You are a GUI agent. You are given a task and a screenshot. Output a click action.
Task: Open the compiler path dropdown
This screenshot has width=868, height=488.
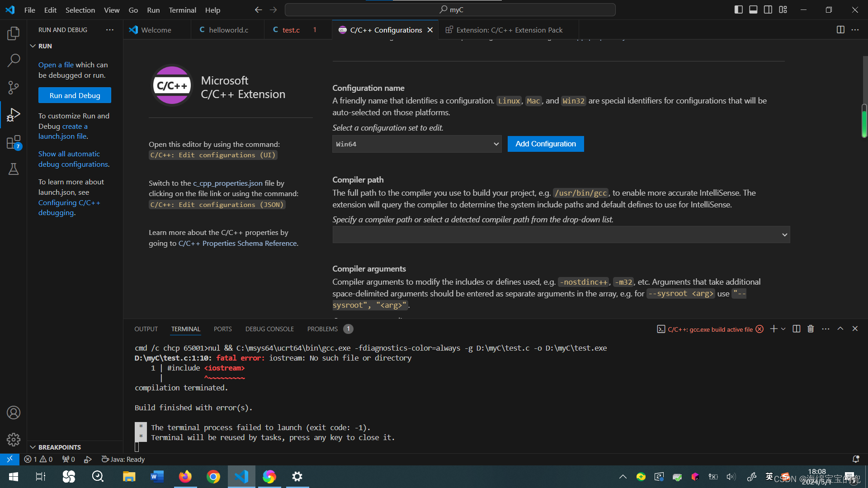tap(784, 235)
